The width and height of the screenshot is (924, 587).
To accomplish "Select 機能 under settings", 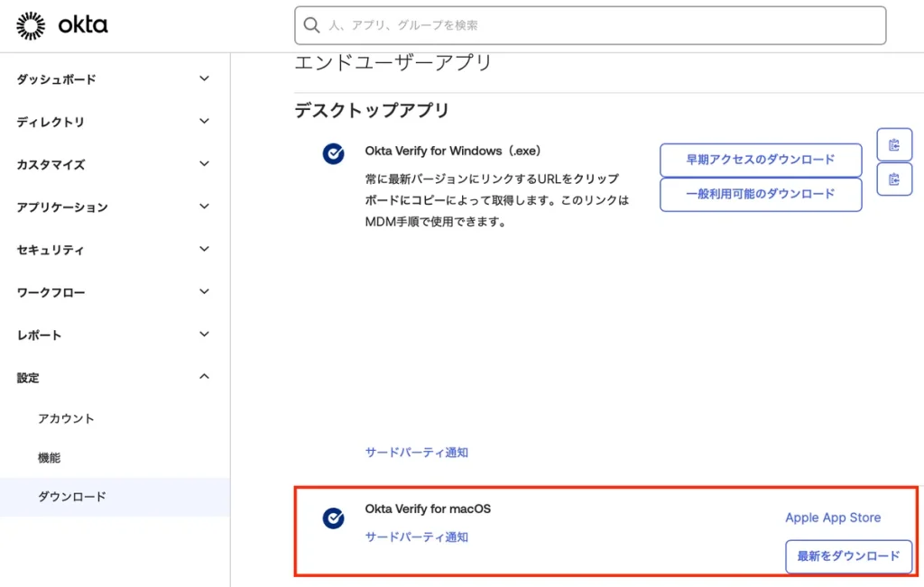I will pyautogui.click(x=49, y=458).
